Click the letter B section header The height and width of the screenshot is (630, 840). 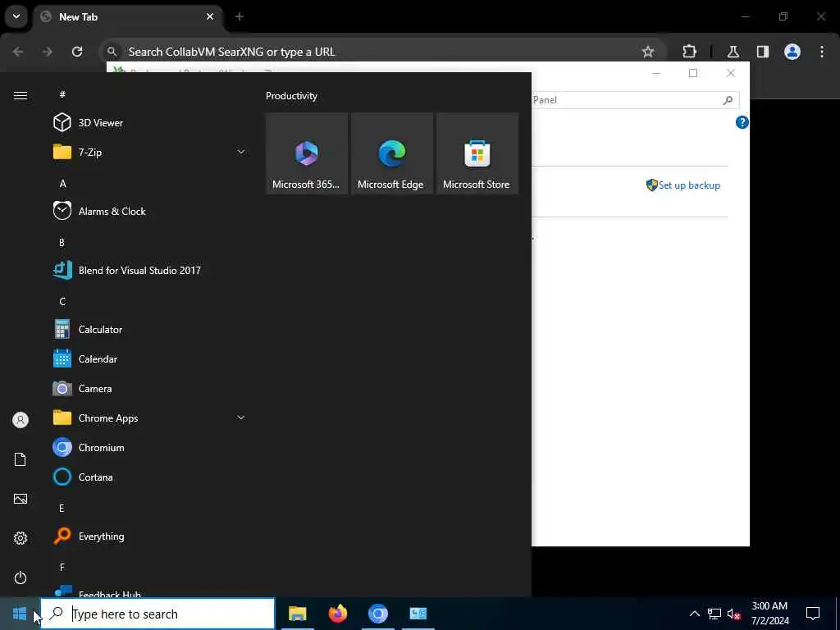tap(62, 243)
